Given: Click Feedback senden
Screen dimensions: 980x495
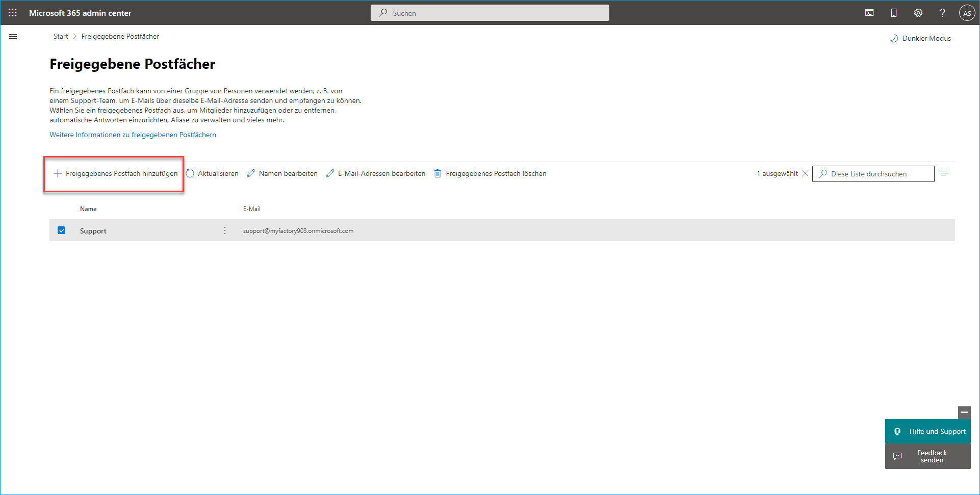Looking at the screenshot, I should [x=928, y=456].
